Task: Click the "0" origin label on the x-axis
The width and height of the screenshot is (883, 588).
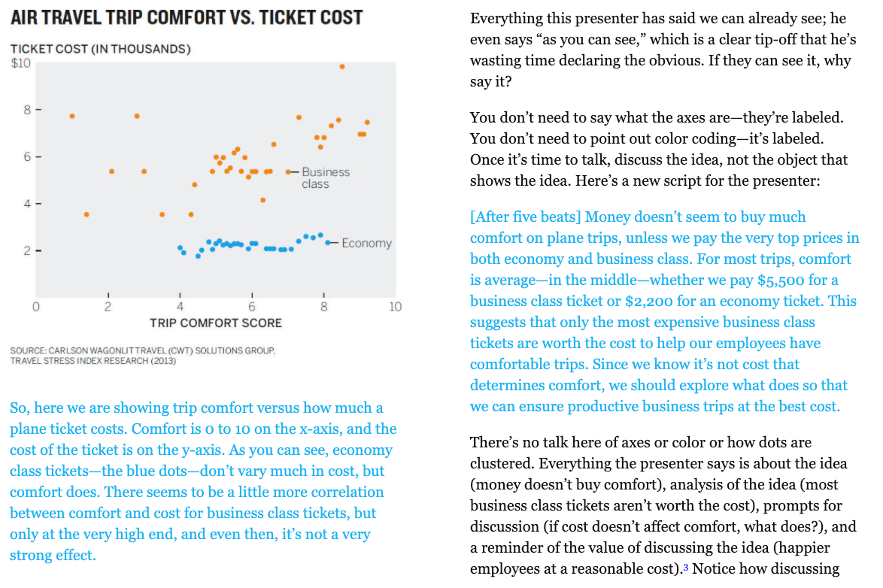Action: tap(35, 307)
